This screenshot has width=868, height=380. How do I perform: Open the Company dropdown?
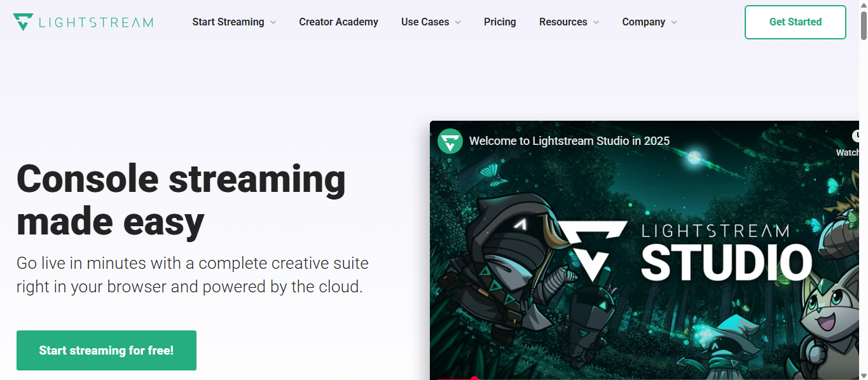[x=649, y=22]
